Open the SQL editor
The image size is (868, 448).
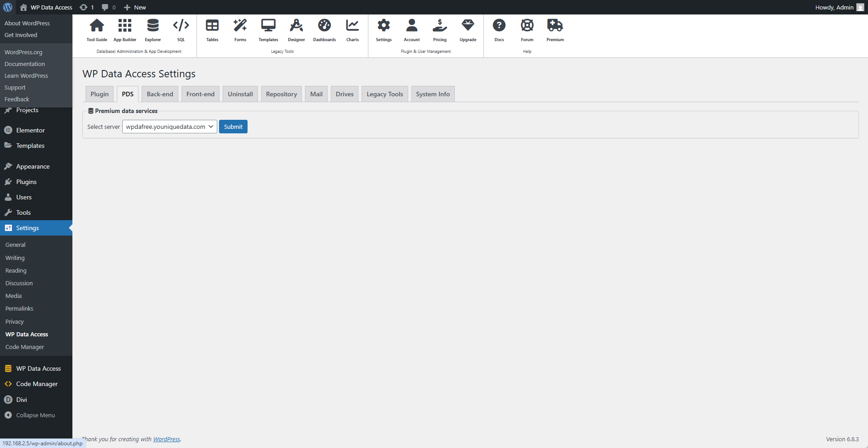tap(181, 29)
